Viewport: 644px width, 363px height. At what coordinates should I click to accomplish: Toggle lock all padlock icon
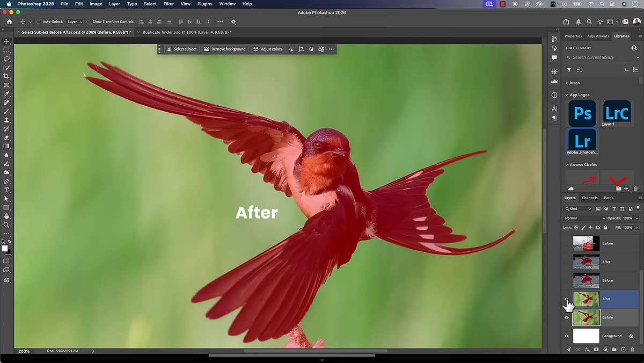[605, 228]
